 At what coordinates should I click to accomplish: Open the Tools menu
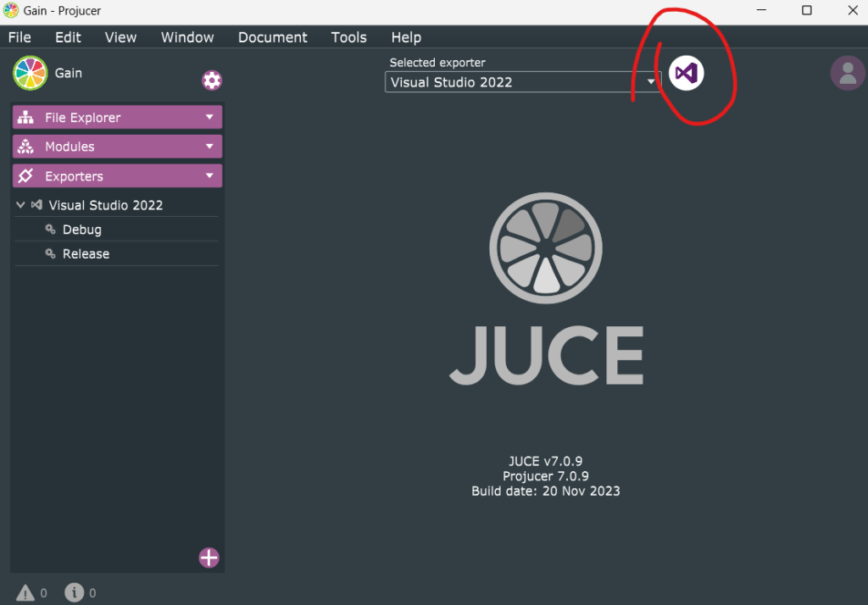(348, 37)
